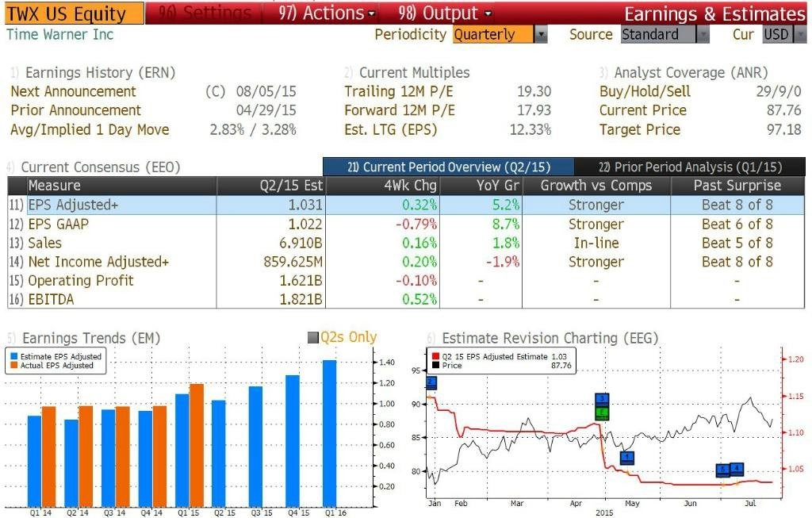Open the 96) Settings menu
Viewport: 812px width, 518px height.
(x=205, y=13)
